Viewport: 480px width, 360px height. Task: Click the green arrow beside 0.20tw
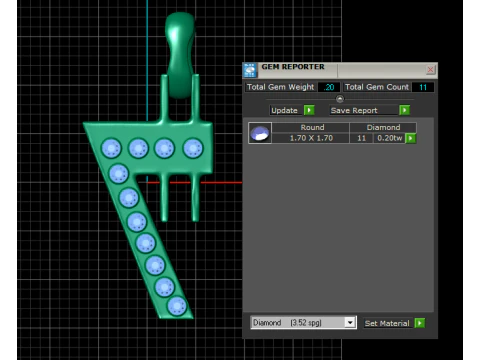[x=410, y=138]
